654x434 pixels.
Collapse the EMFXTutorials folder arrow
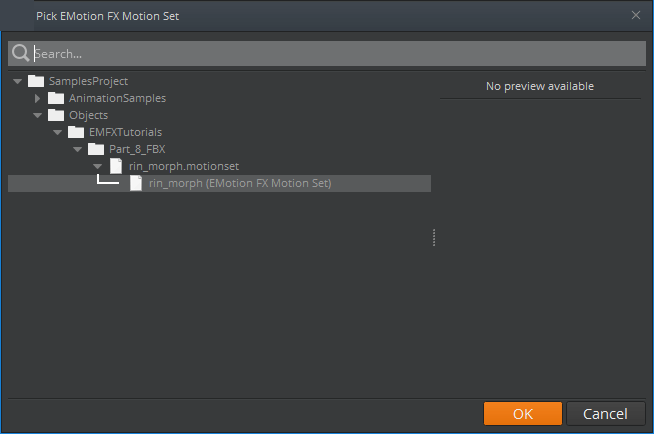[58, 132]
